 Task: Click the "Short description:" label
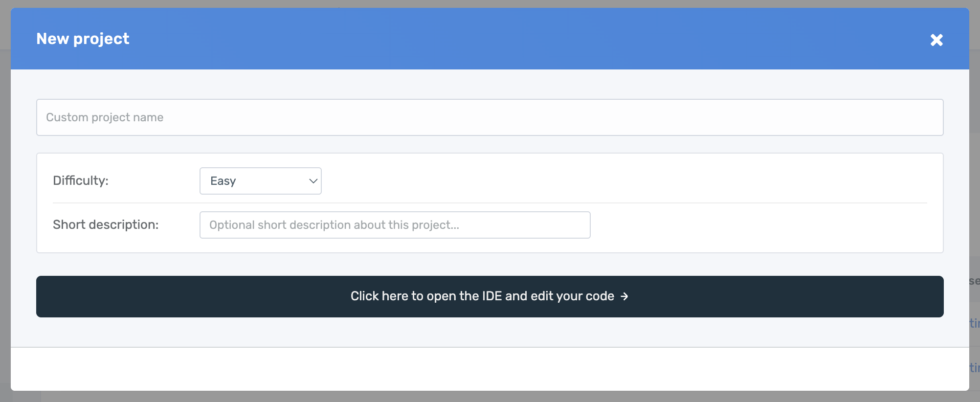point(106,224)
